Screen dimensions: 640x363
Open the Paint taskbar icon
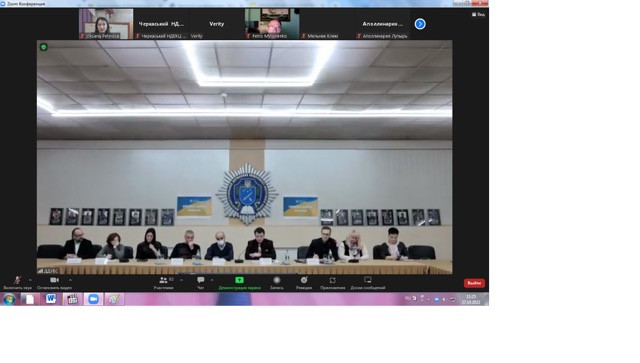coord(114,299)
